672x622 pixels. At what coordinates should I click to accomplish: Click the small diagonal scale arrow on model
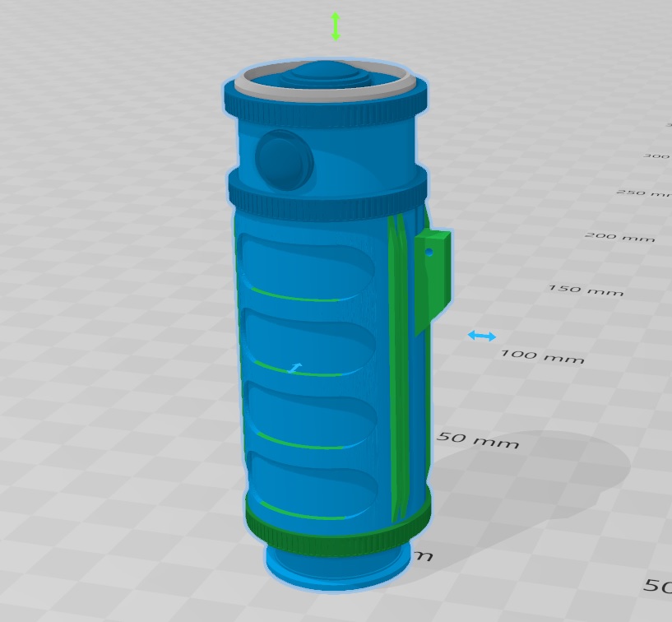294,368
